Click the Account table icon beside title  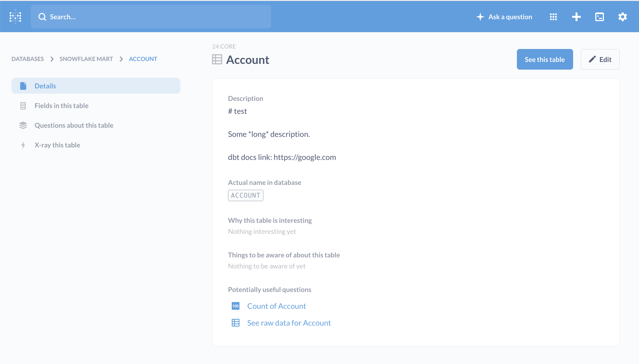(x=217, y=60)
